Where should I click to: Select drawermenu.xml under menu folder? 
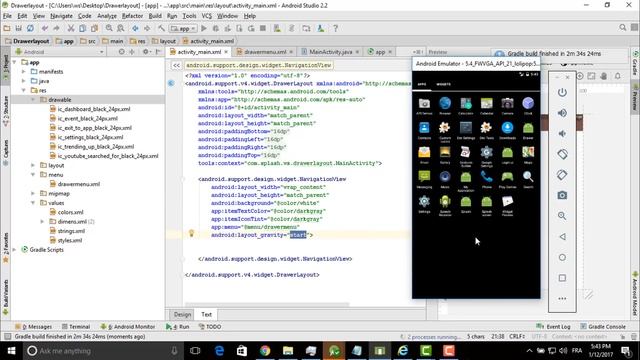(75, 184)
